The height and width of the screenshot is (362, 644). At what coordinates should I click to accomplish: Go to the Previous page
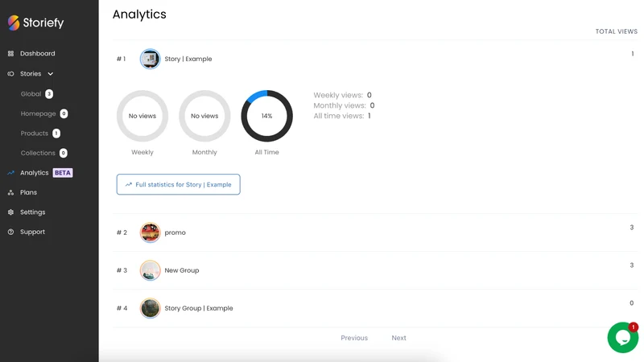pos(354,338)
